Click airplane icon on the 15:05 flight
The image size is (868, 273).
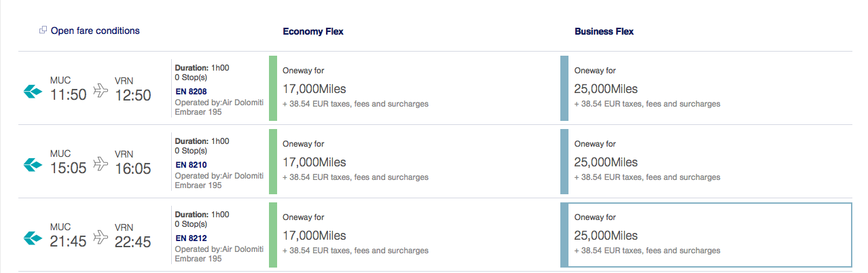click(101, 164)
